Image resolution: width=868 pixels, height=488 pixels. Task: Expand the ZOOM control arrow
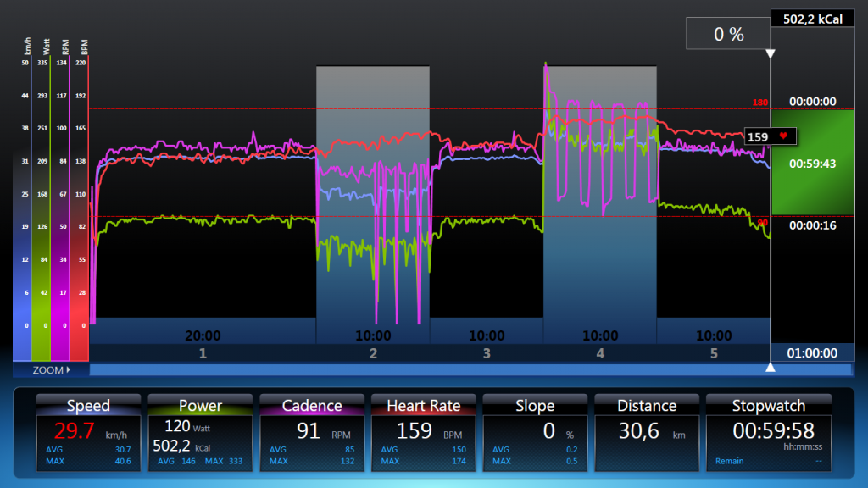68,370
